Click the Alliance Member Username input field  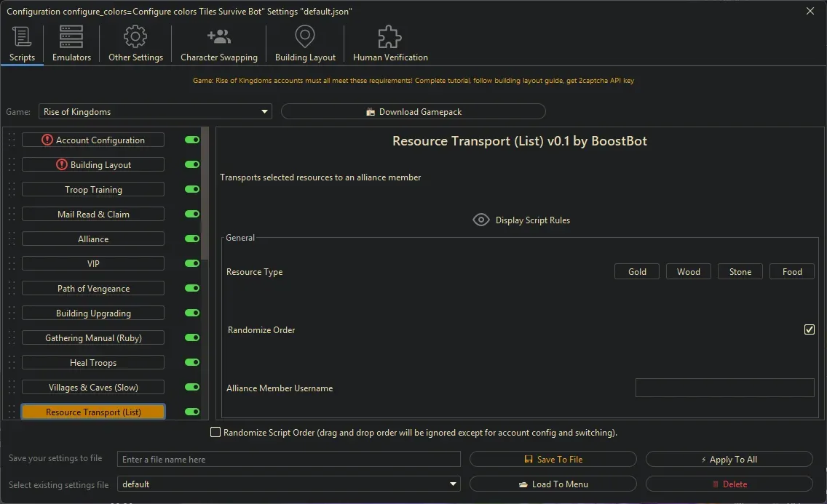(724, 388)
